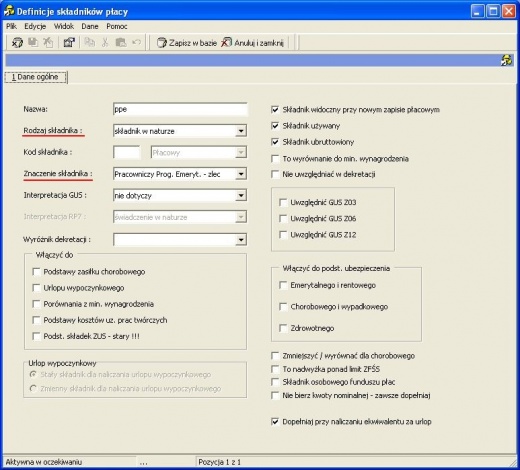Enable 'Emerytalnego i rentowego' checkbox
The image size is (520, 470).
point(283,285)
